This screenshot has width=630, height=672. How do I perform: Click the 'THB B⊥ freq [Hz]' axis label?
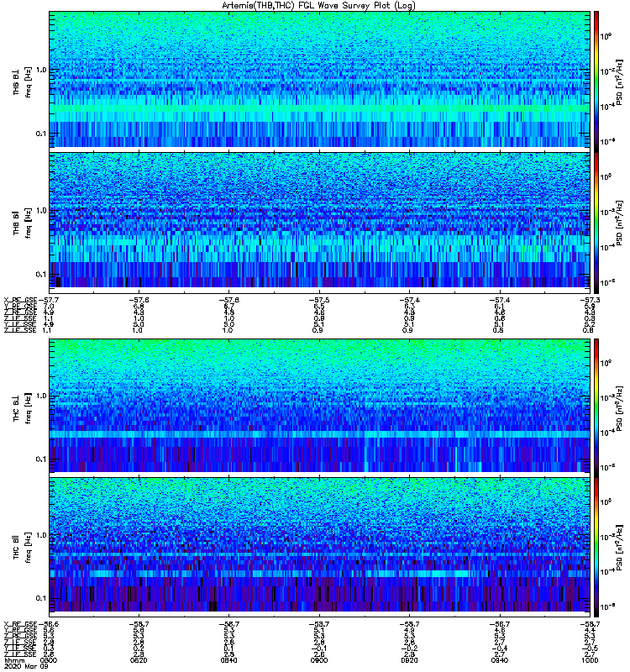coord(23,81)
